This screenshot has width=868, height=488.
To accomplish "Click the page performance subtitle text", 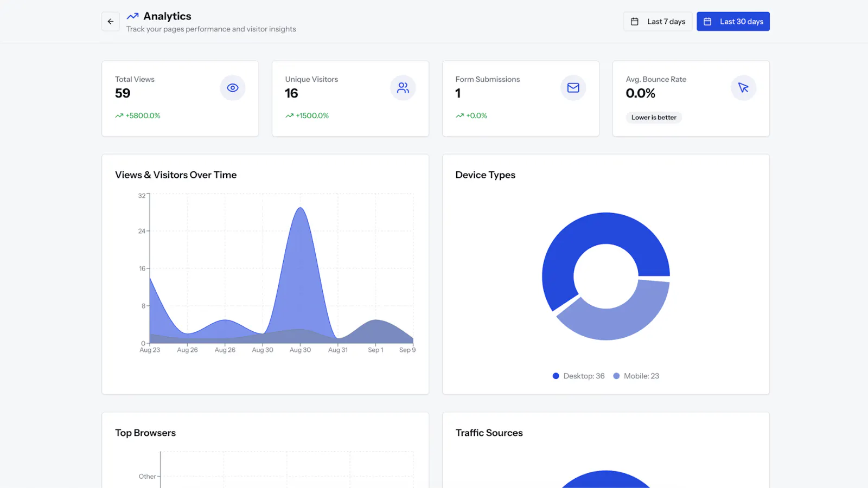I will point(211,29).
